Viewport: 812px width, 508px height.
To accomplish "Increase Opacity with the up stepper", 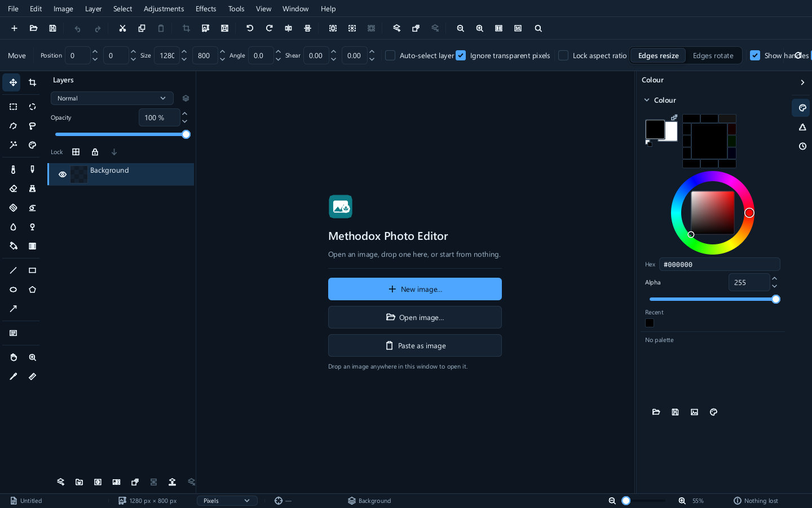I will coord(184,113).
